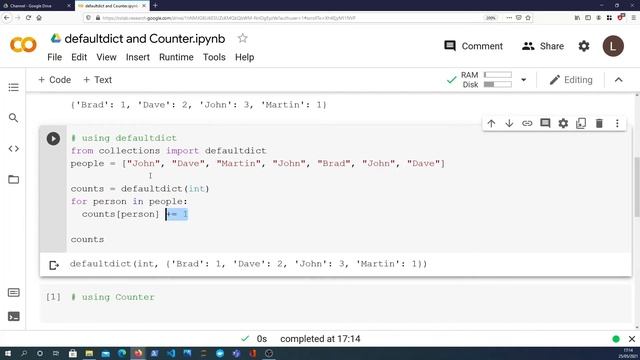Add a new Code cell

point(54,80)
